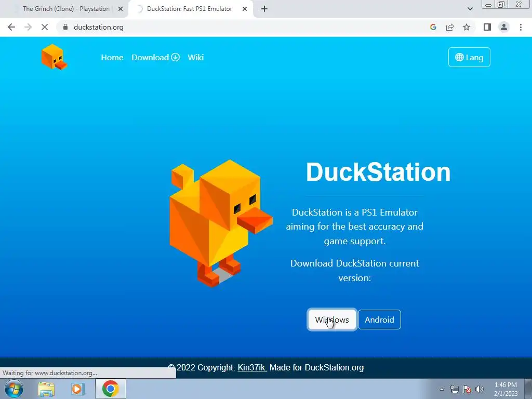Screen dimensions: 532x399
Task: Open the volume speaker tray icon
Action: pos(480,389)
